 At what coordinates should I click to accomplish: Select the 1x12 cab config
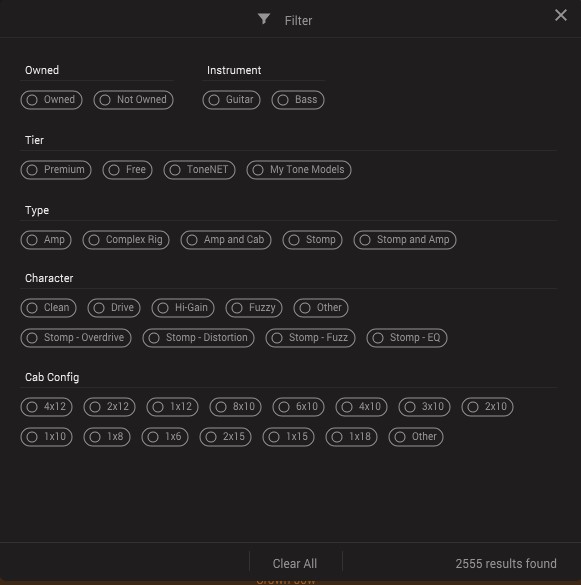pyautogui.click(x=172, y=407)
